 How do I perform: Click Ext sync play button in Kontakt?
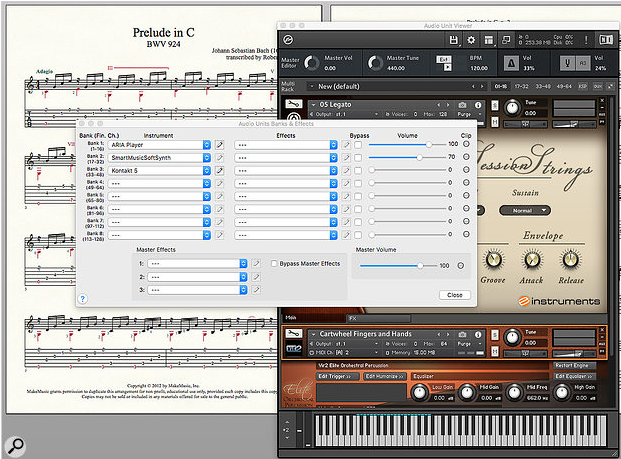[x=447, y=67]
